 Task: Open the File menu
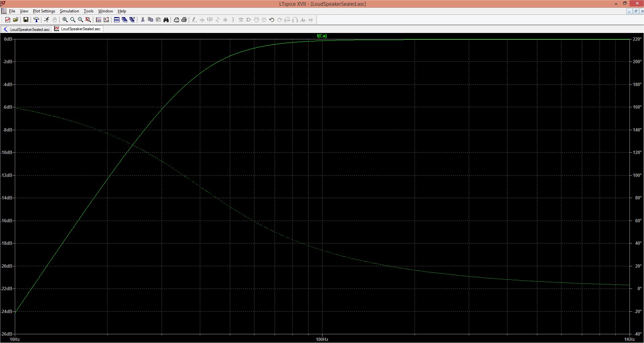click(x=12, y=11)
